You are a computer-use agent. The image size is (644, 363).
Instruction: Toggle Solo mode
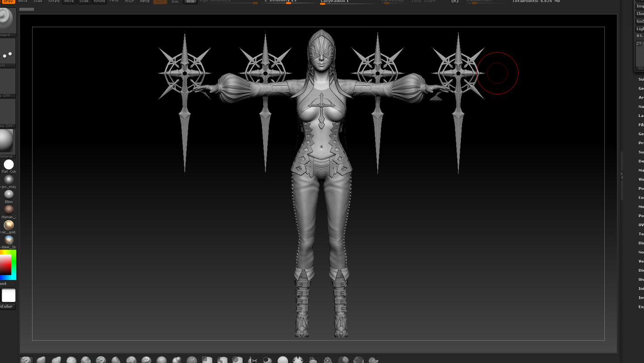coord(175,1)
